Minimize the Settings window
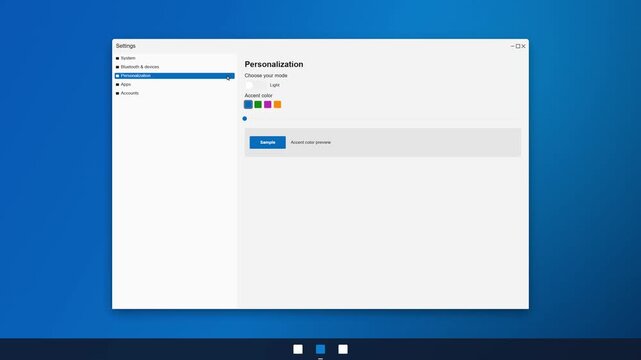 click(513, 46)
